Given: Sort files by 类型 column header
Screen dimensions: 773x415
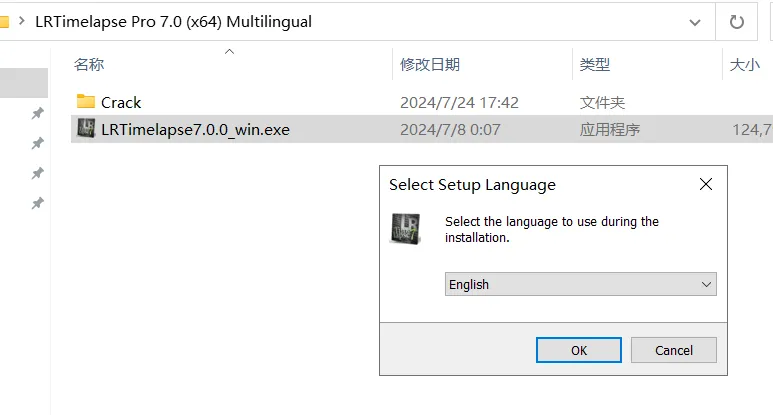Looking at the screenshot, I should [x=595, y=65].
